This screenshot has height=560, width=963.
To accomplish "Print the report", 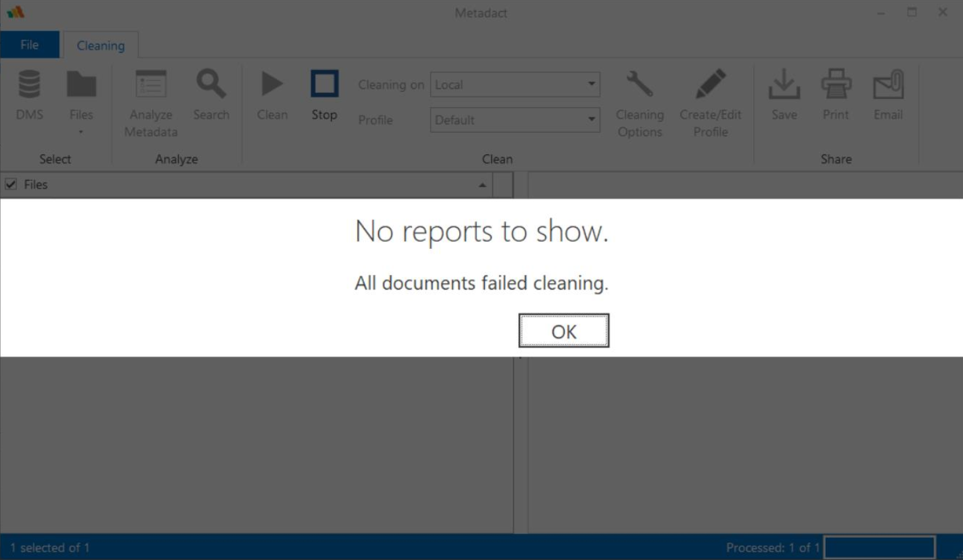I will click(x=836, y=95).
